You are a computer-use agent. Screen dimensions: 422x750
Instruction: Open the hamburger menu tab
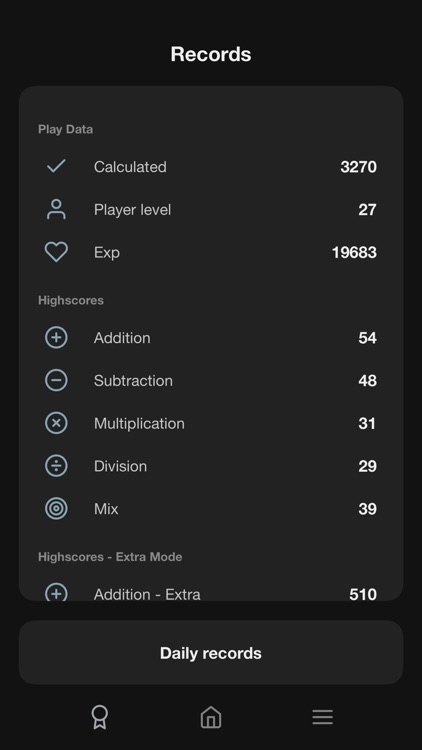tap(322, 717)
